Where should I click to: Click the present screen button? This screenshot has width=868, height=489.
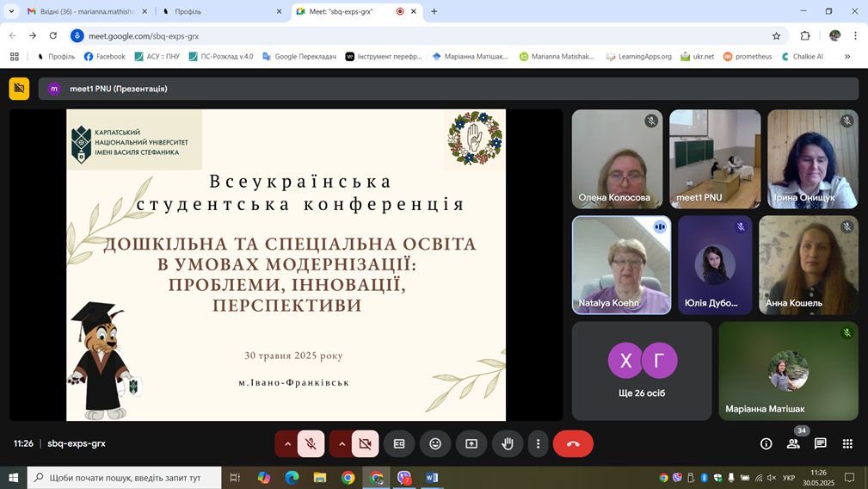point(471,443)
